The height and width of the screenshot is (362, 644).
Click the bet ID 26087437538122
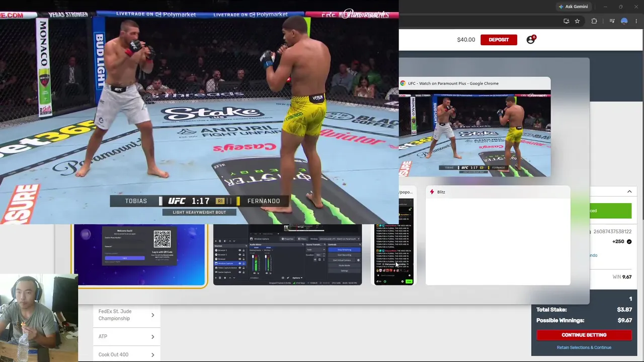612,231
